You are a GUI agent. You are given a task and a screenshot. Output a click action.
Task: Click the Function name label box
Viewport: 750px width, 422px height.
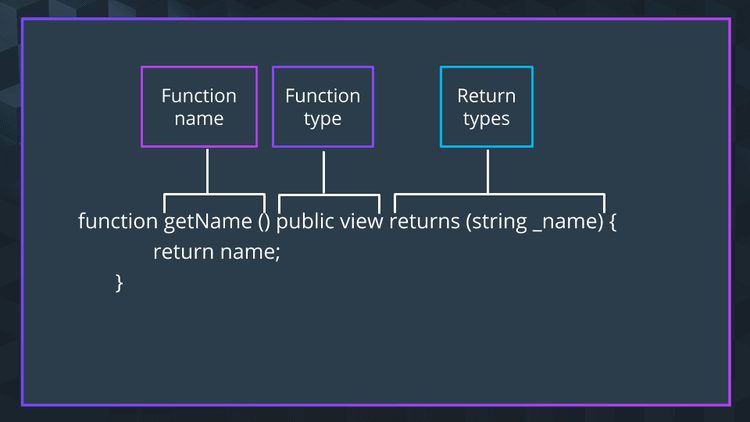(x=199, y=107)
